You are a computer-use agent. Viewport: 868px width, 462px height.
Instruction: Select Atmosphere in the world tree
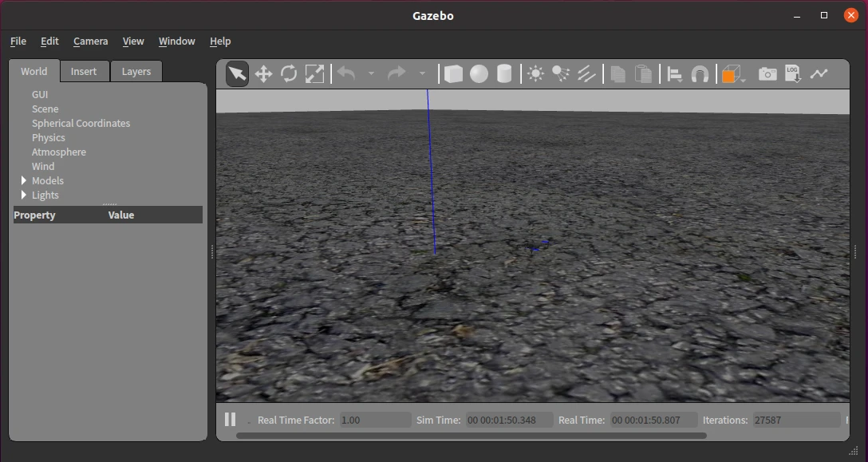pyautogui.click(x=59, y=152)
